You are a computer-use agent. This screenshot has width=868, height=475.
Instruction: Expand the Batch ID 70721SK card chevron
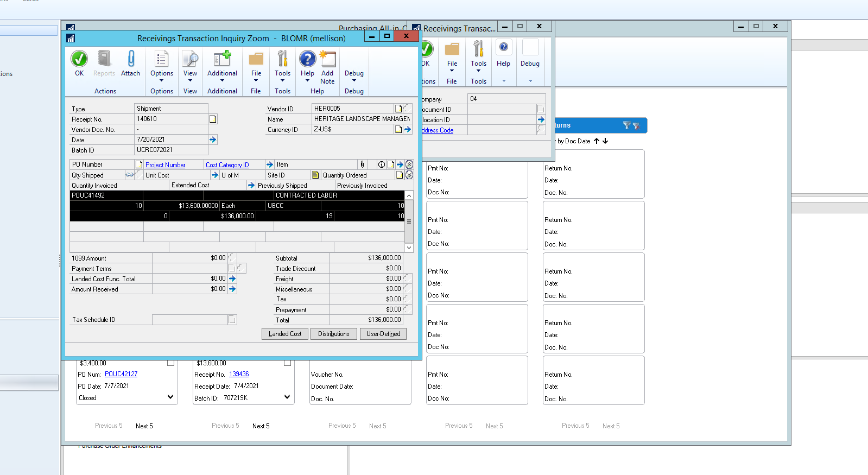287,397
